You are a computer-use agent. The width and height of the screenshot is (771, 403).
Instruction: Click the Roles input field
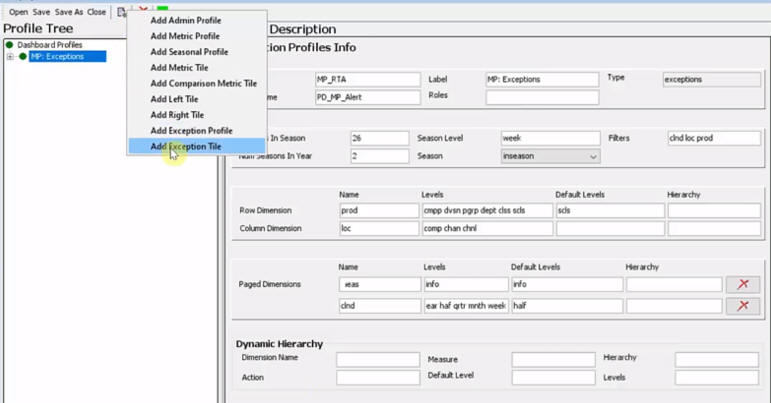pyautogui.click(x=542, y=97)
